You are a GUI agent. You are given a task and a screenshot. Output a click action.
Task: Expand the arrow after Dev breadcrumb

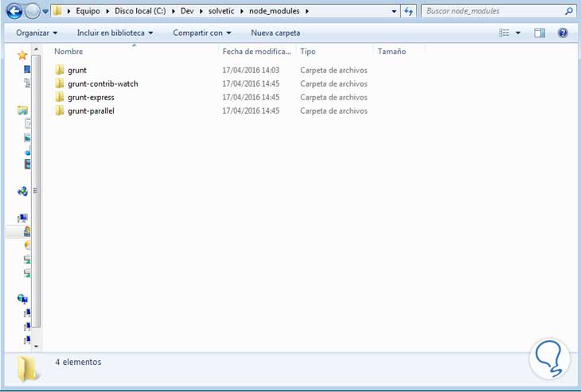tap(201, 11)
